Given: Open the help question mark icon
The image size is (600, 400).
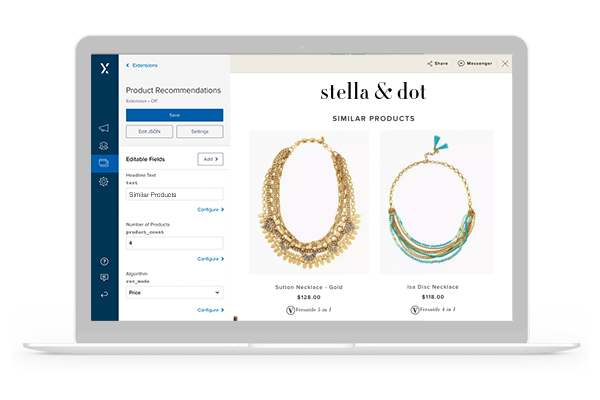Looking at the screenshot, I should 104,261.
